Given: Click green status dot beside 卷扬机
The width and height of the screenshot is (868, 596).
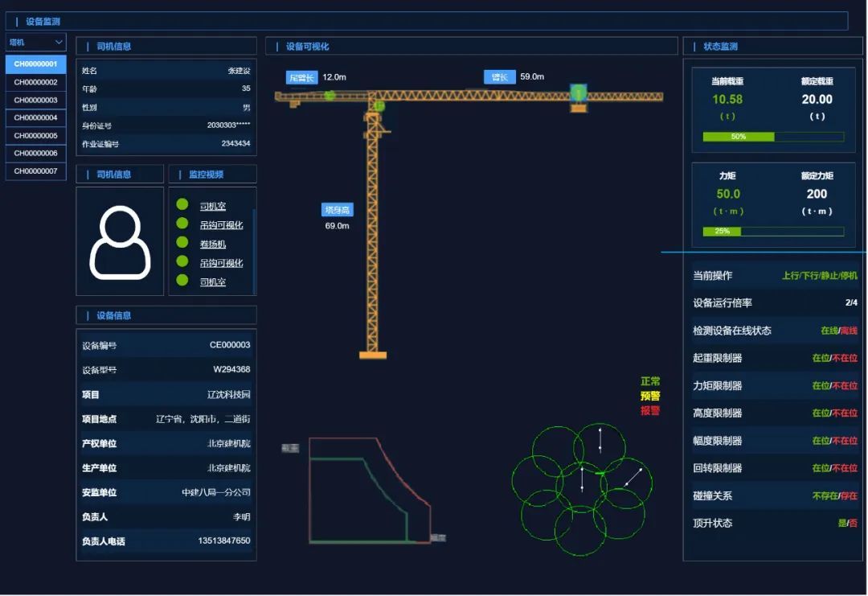Looking at the screenshot, I should tap(182, 242).
